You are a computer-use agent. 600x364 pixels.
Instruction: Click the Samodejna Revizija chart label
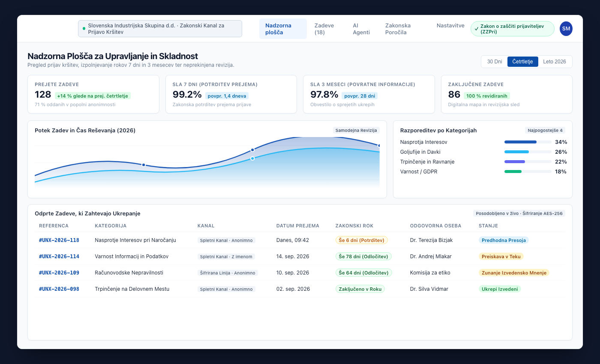[356, 130]
